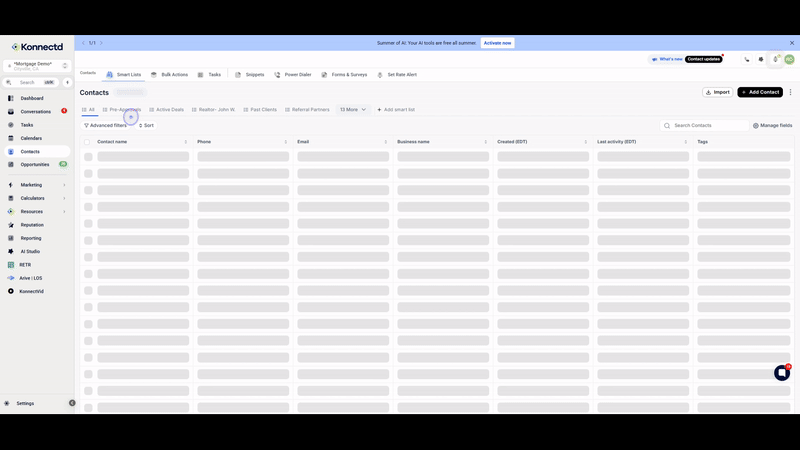Select the Past Clients smart list

tap(260, 110)
